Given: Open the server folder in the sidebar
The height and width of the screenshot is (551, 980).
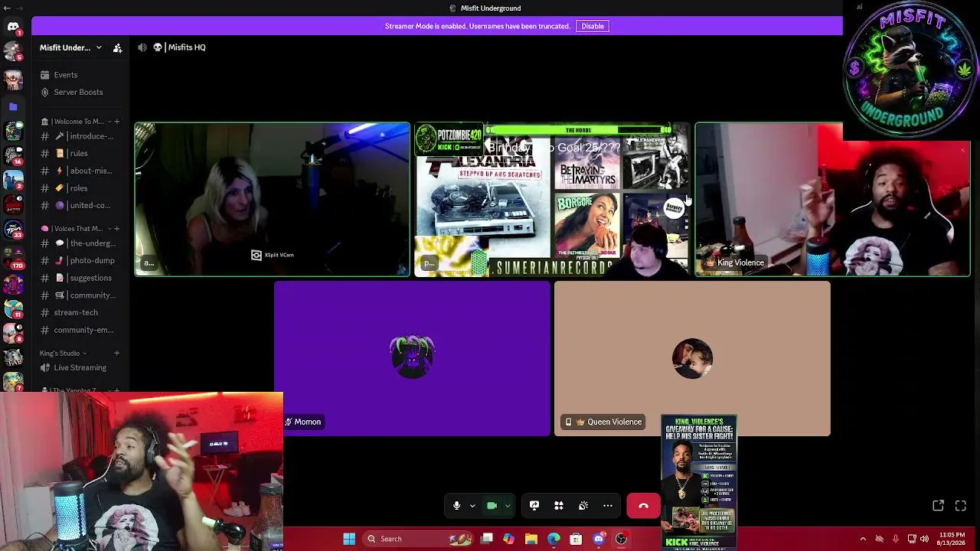Looking at the screenshot, I should point(13,107).
